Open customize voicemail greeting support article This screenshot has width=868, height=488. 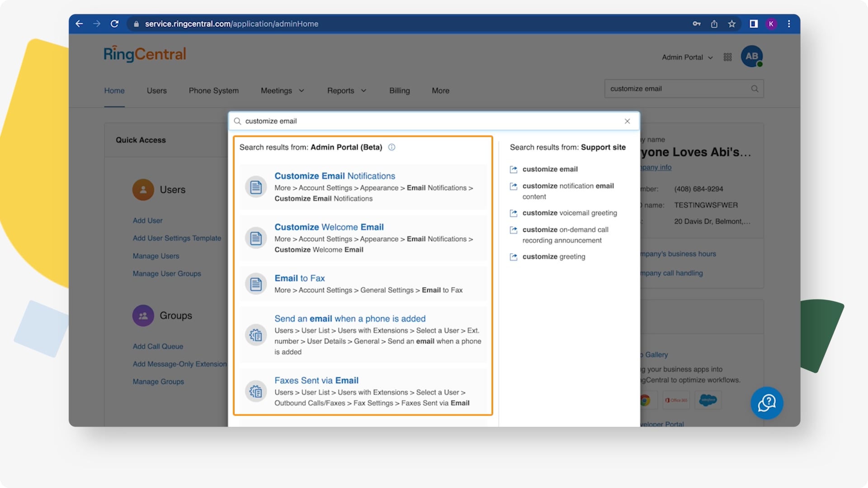569,213
